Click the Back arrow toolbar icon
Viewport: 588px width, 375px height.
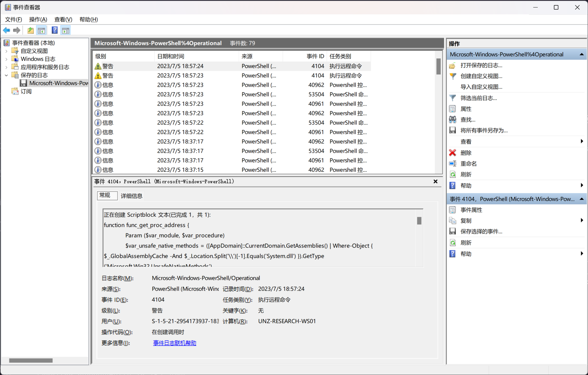7,30
